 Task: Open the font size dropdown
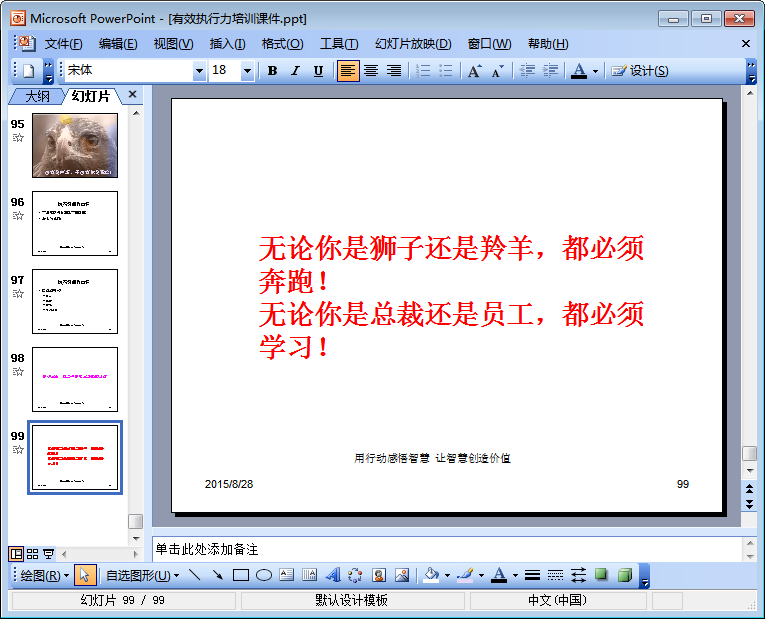click(247, 71)
